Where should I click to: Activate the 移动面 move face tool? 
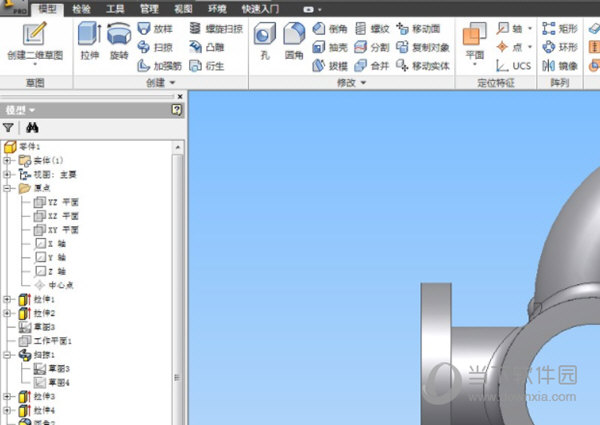(418, 29)
